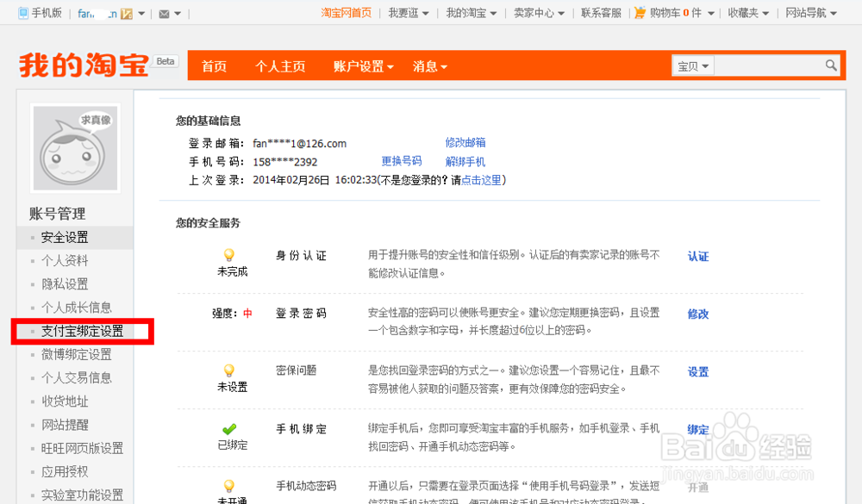862x504 pixels.
Task: Click the lightbulb icon for 身份认证
Action: 229,254
